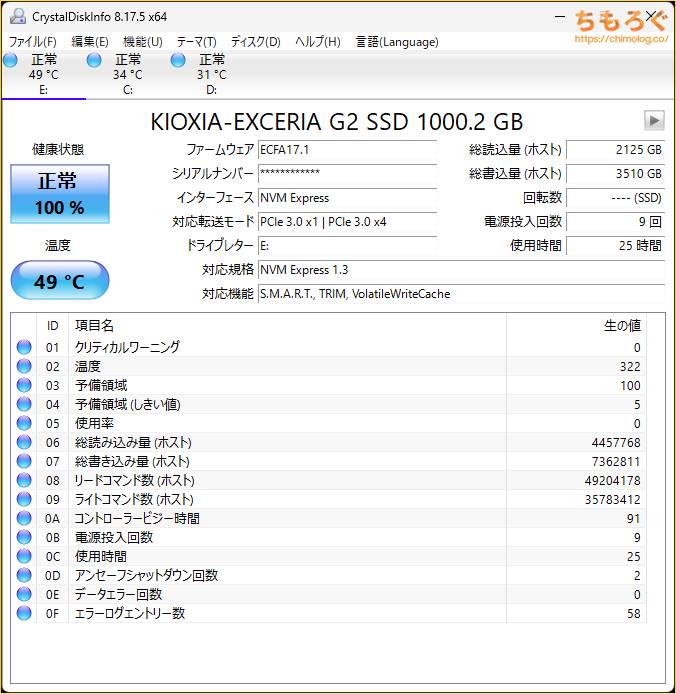Click the 49 °C temperature button
Viewport: 676px width, 694px height.
tap(60, 281)
